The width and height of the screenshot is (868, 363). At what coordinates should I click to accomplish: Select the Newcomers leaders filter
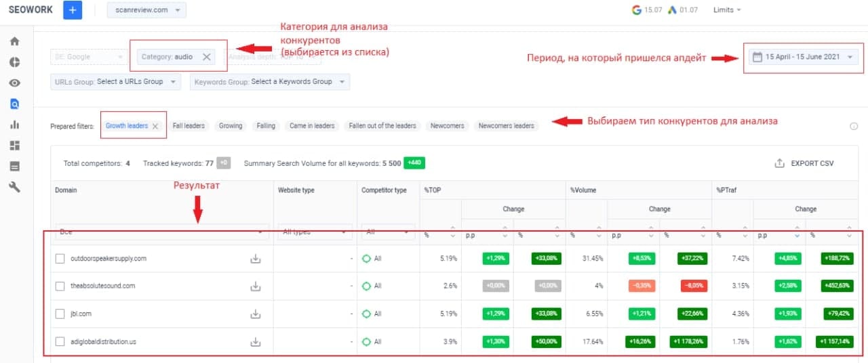pyautogui.click(x=506, y=126)
